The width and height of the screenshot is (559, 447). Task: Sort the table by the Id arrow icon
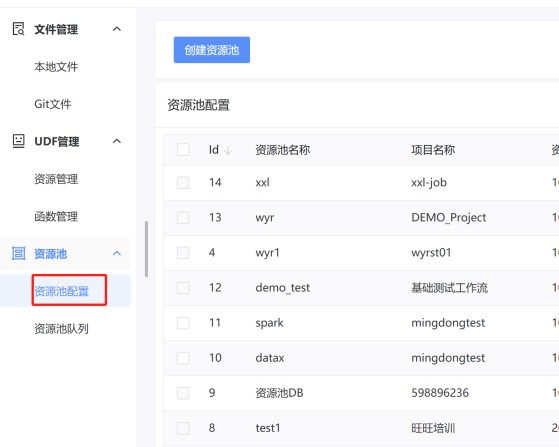tap(228, 150)
